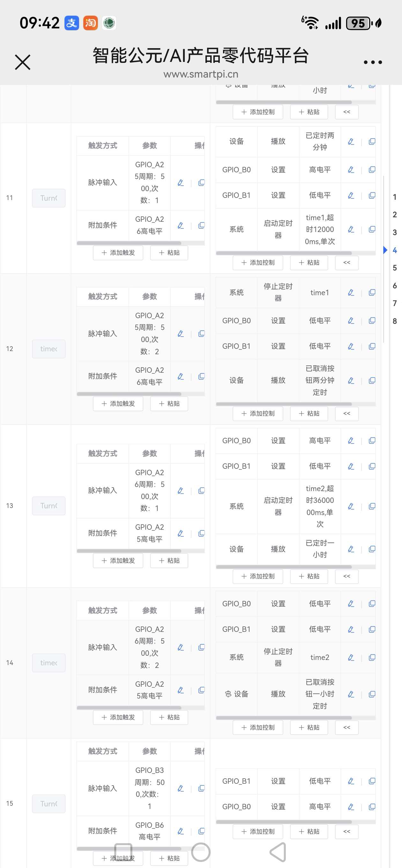Copy row 15 附加条件 GPIO_B6 entry

(x=202, y=831)
